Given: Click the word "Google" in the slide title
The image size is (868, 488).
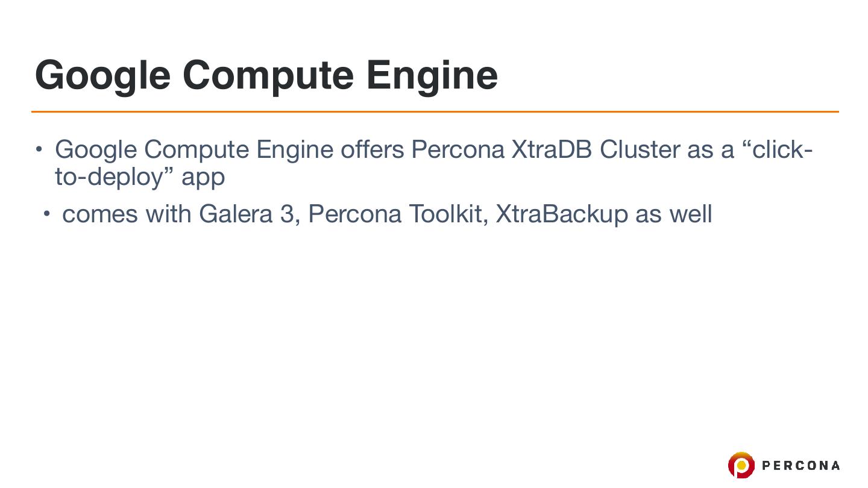Looking at the screenshot, I should coord(102,75).
